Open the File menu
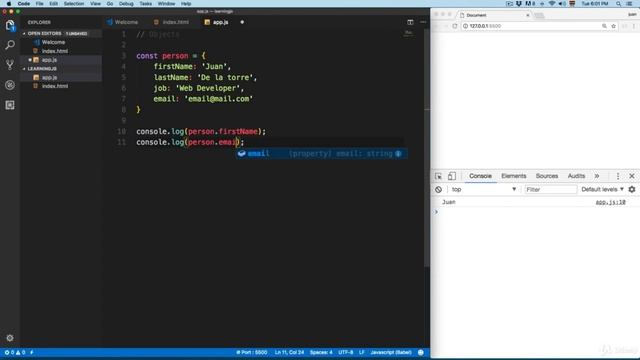Viewport: 640px width, 360px height. coord(39,4)
